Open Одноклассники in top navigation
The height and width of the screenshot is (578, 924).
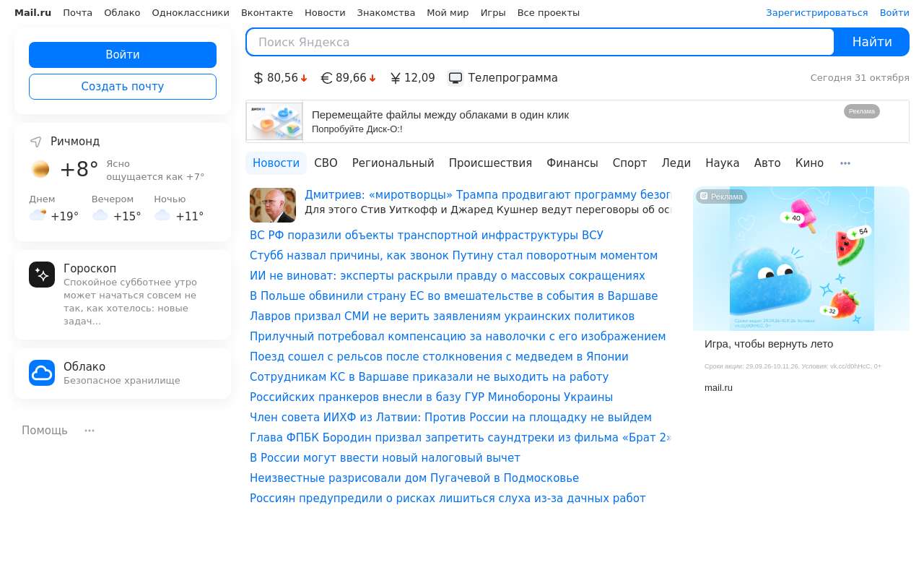click(x=191, y=13)
